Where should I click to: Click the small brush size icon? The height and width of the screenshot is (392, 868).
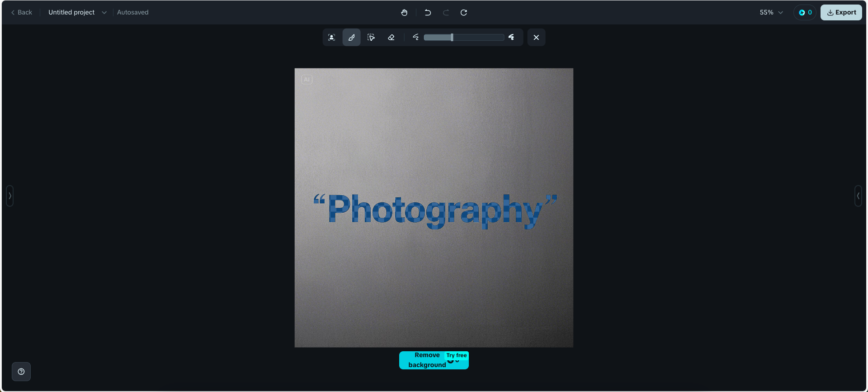coord(416,37)
